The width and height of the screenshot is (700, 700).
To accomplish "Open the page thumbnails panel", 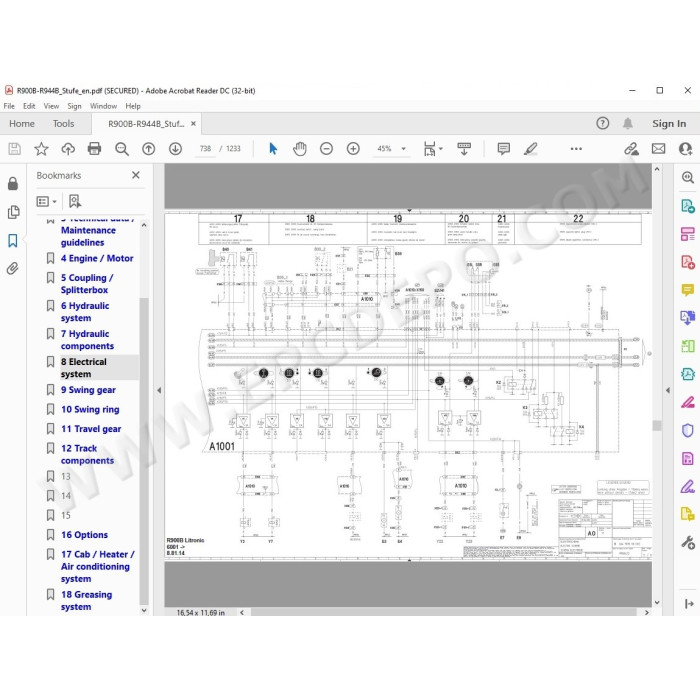I will point(13,212).
